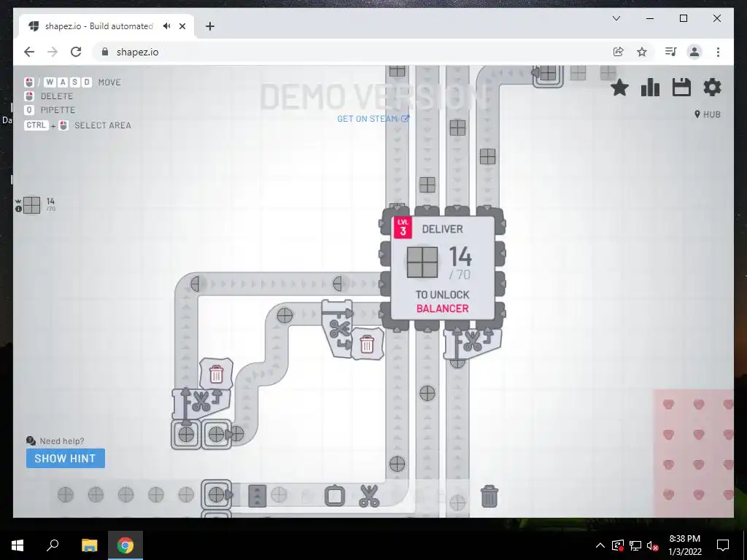Click the level 3 badge on hub

[403, 228]
